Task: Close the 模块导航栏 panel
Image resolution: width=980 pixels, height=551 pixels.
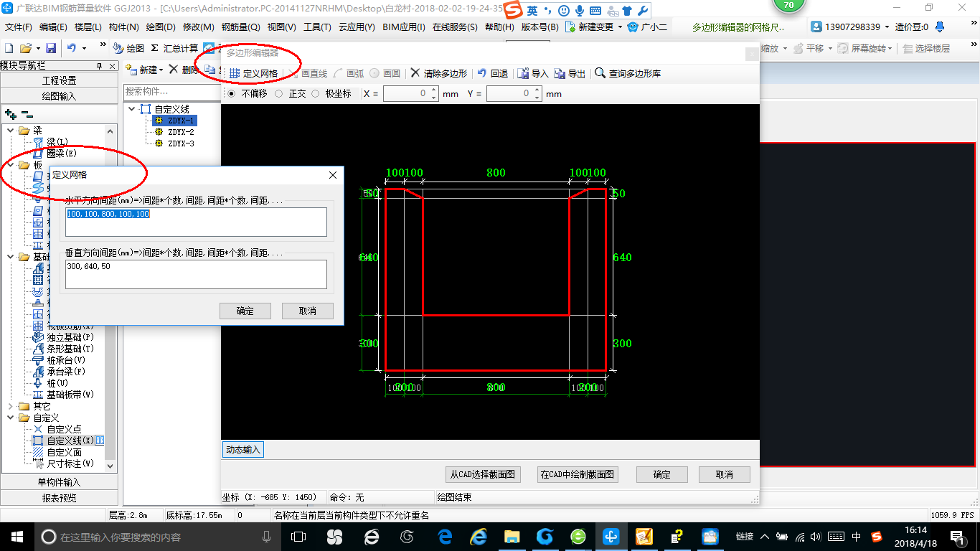Action: pyautogui.click(x=111, y=66)
